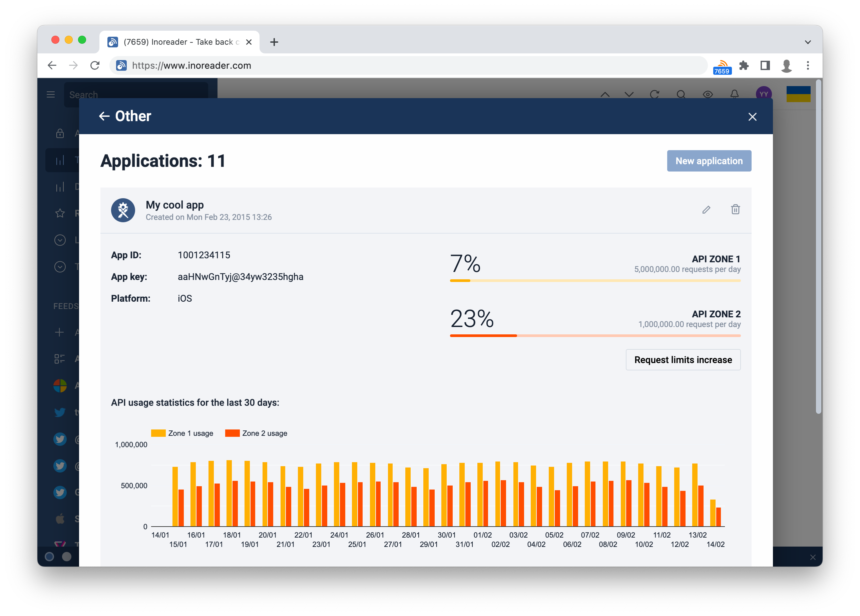Open the browser side panel icon
The width and height of the screenshot is (860, 616).
pyautogui.click(x=765, y=66)
